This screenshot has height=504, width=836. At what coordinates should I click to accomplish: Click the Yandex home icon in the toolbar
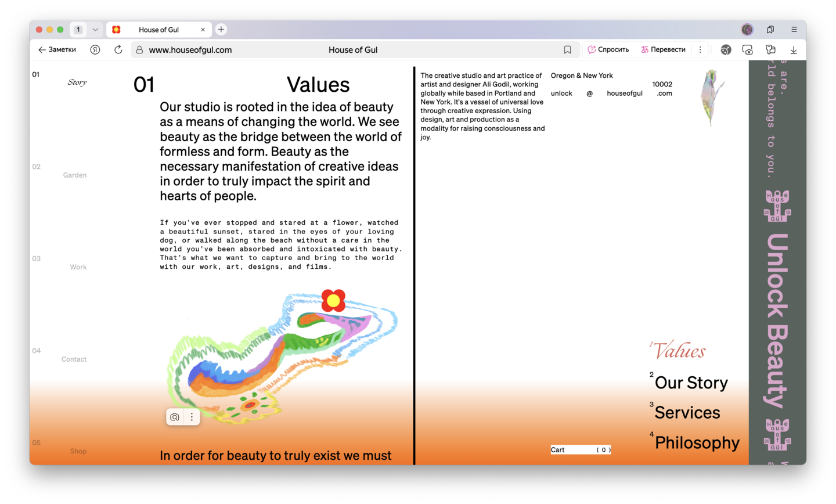[x=95, y=50]
